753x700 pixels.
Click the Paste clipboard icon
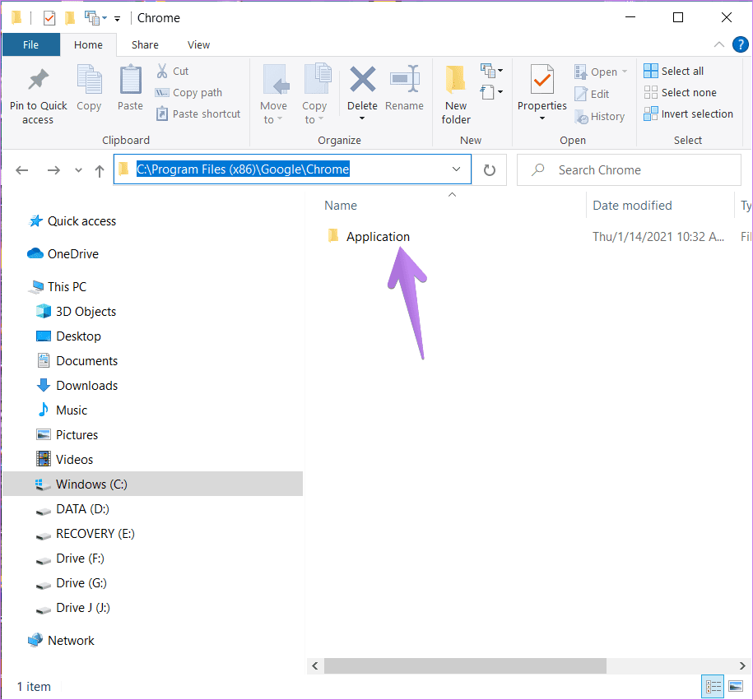pos(130,80)
